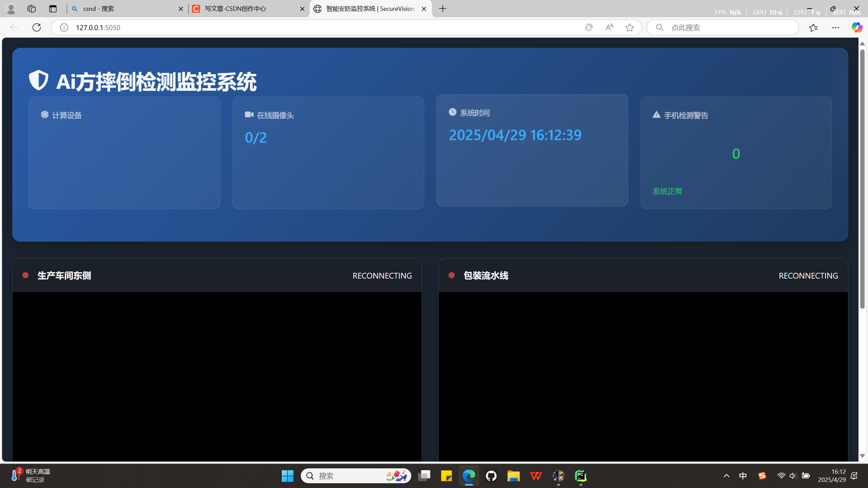This screenshot has width=868, height=488.
Task: Expand the system tray hidden icons chevron
Action: (726, 476)
